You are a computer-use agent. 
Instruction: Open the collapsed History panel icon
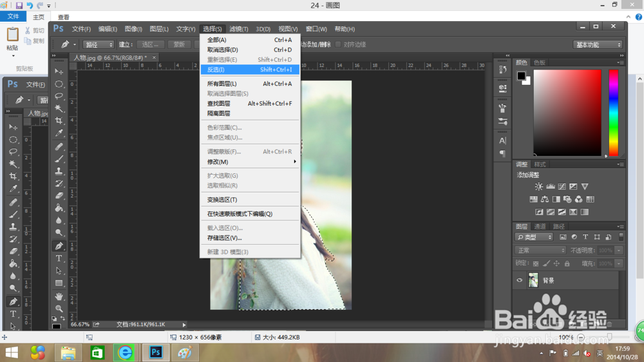[x=503, y=70]
